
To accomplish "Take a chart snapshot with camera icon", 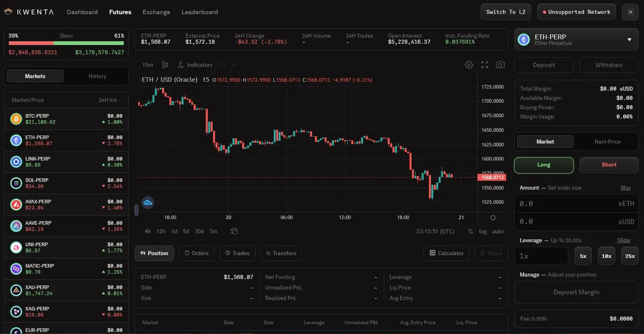I will (x=500, y=65).
